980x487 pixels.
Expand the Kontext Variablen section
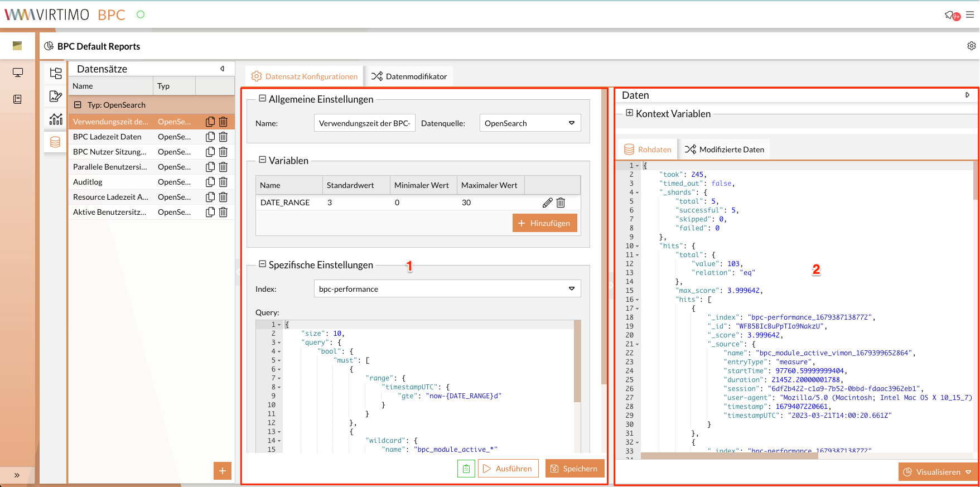pyautogui.click(x=629, y=113)
